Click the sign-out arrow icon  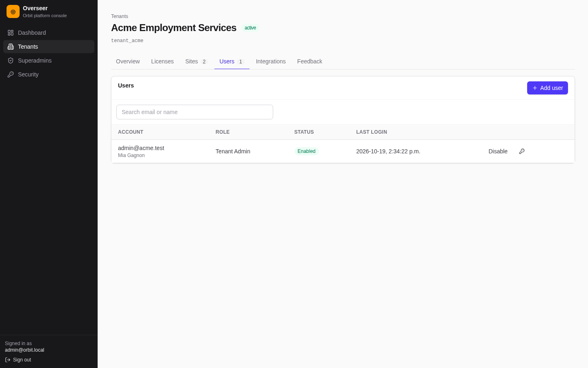(8, 360)
